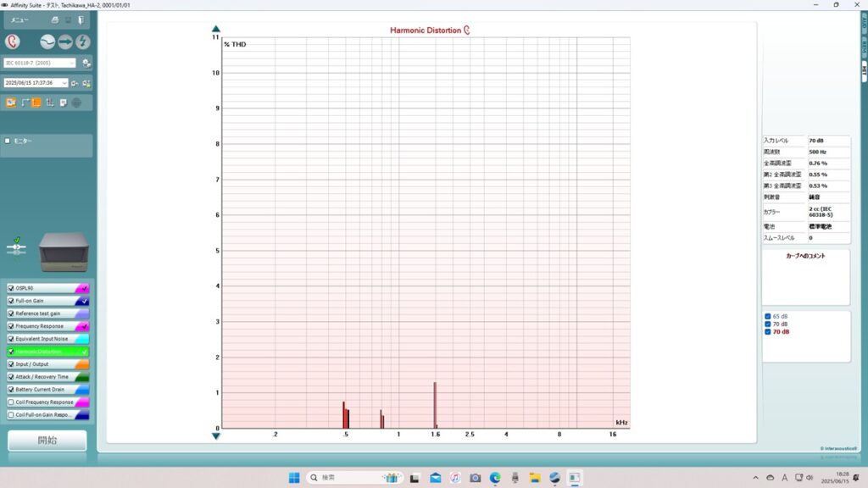Toggle the 65 dB curve checkbox
The image size is (868, 488).
[768, 317]
